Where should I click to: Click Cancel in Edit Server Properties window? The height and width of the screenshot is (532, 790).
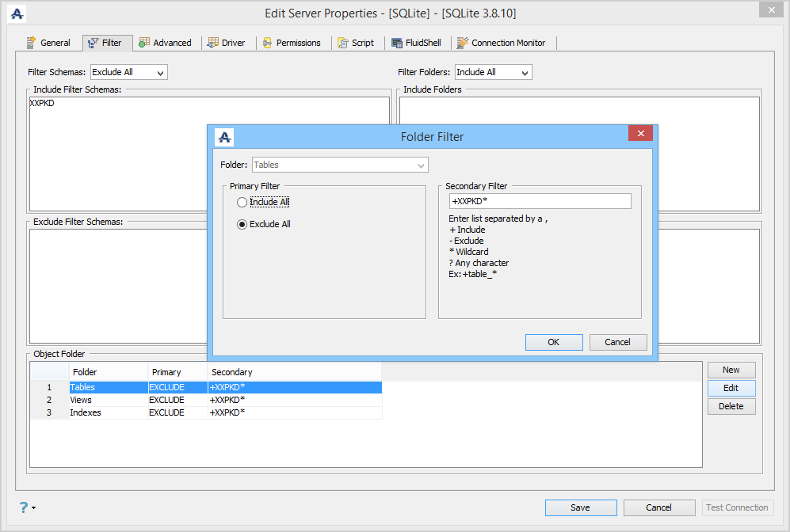click(659, 507)
